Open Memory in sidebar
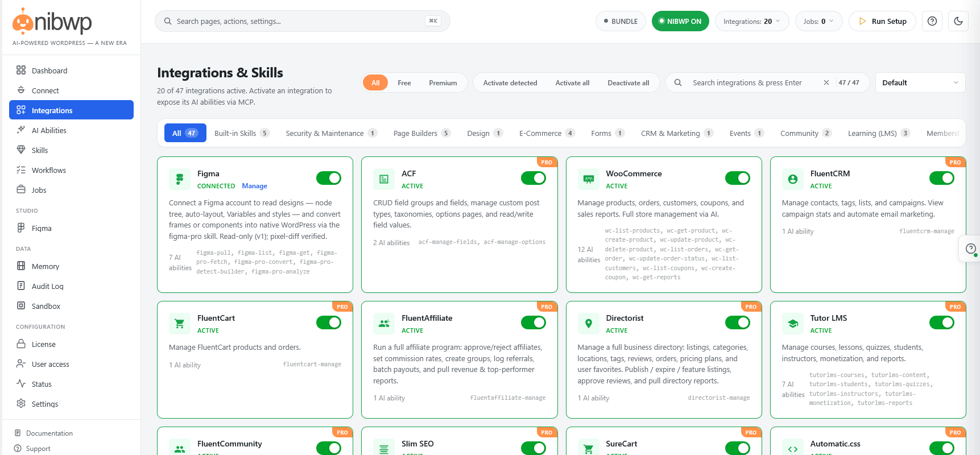980x455 pixels. point(71,266)
